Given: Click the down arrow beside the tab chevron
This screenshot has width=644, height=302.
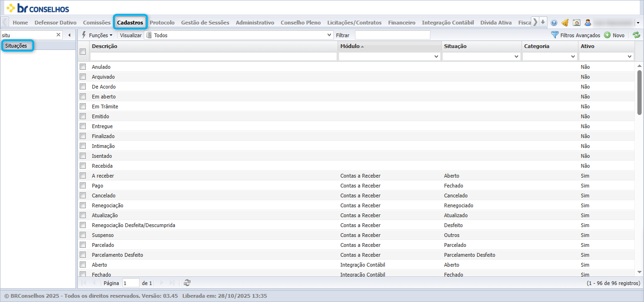Looking at the screenshot, I should pos(543,22).
